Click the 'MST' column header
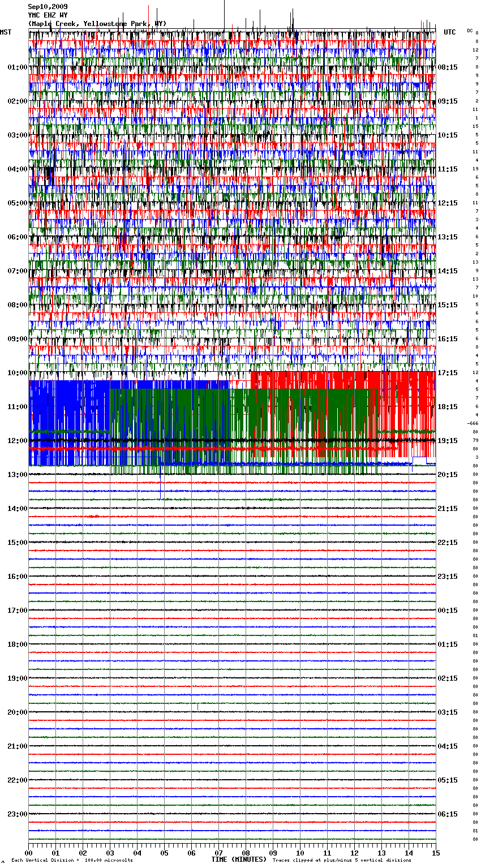The width and height of the screenshot is (481, 868). (x=6, y=32)
